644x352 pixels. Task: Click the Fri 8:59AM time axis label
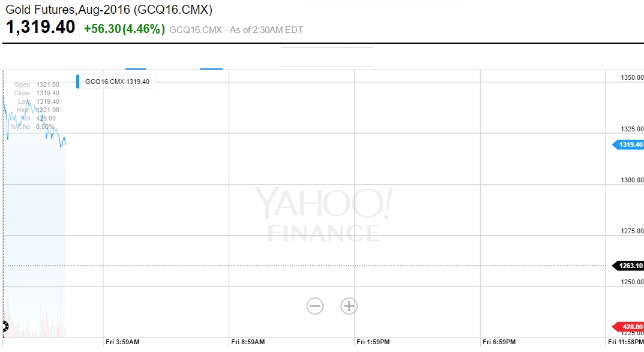248,342
